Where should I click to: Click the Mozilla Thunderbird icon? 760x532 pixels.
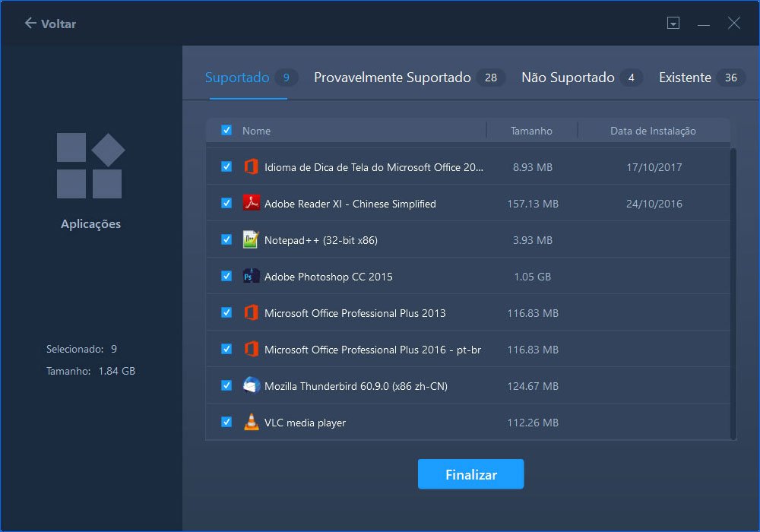pos(251,385)
